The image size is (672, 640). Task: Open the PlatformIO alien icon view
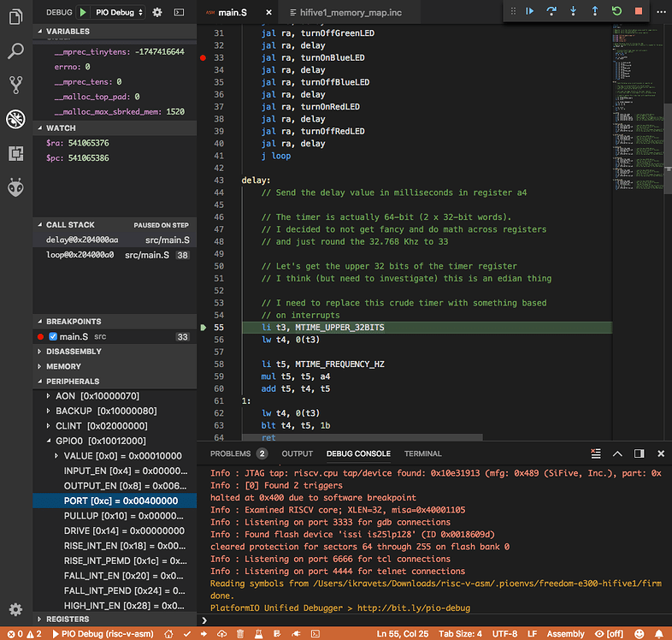tap(16, 187)
